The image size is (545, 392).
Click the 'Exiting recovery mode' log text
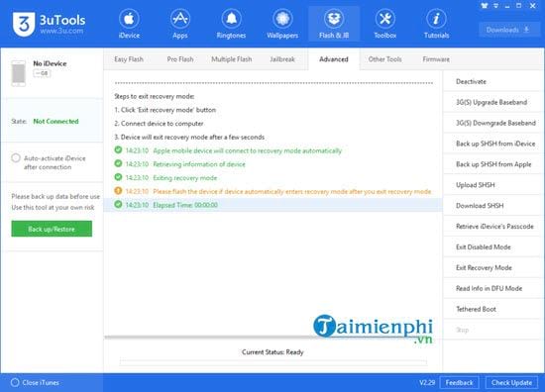coord(185,178)
